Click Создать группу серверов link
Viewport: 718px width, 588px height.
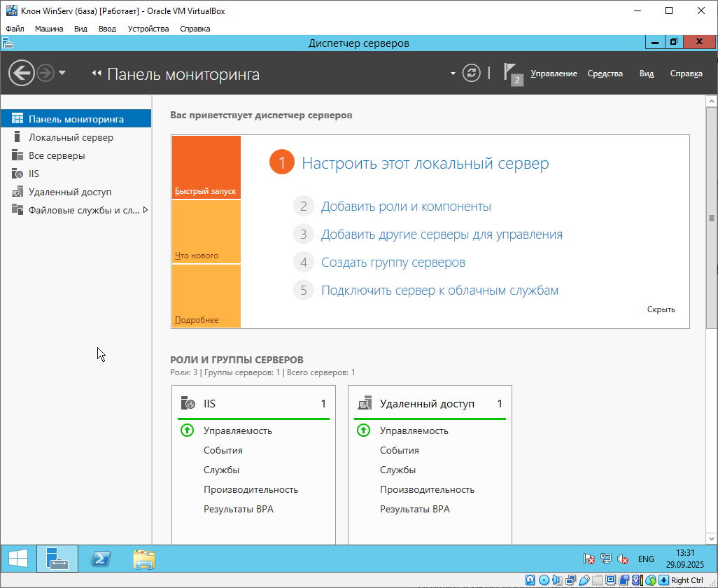pos(393,262)
